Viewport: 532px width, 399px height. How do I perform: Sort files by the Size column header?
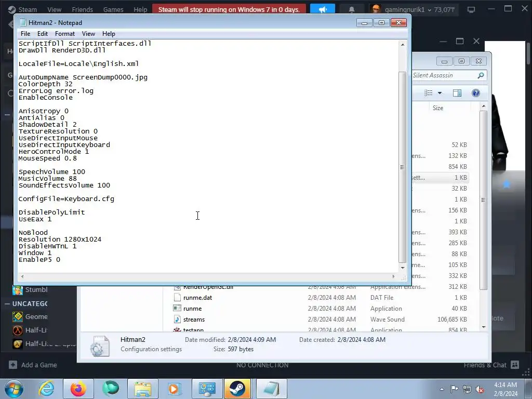(437, 108)
